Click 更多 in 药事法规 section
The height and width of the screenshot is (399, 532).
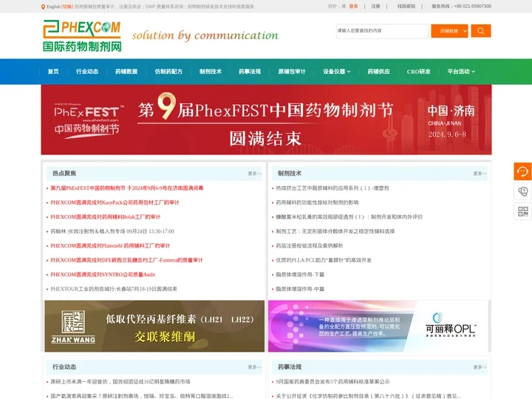480,367
